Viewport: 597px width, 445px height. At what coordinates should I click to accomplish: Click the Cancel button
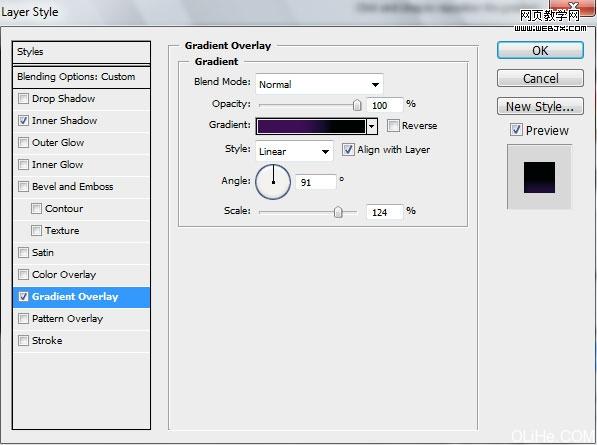click(x=540, y=78)
